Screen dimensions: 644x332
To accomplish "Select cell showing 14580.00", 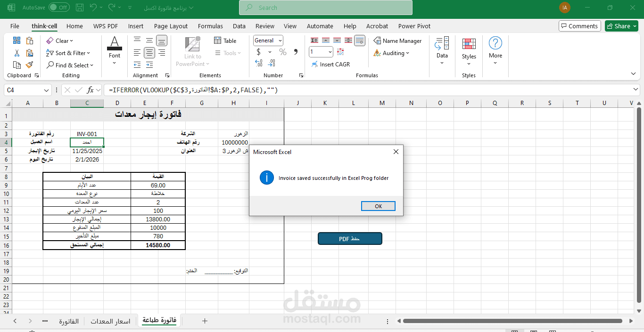I will pos(158,245).
